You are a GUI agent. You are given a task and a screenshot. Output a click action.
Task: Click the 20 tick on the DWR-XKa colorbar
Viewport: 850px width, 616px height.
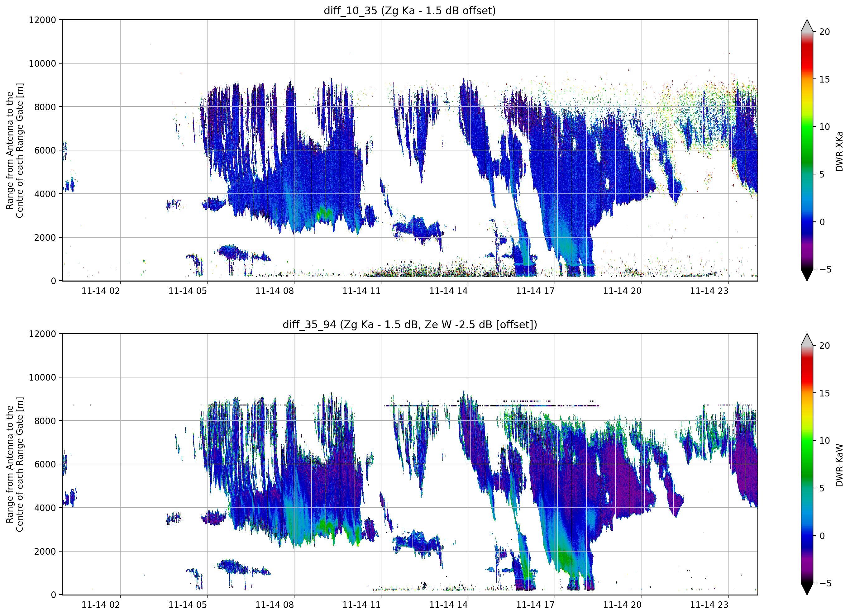[824, 32]
